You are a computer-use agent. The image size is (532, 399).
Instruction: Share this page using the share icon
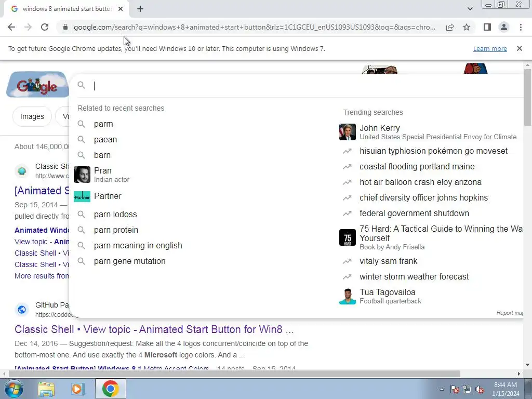coord(450,27)
